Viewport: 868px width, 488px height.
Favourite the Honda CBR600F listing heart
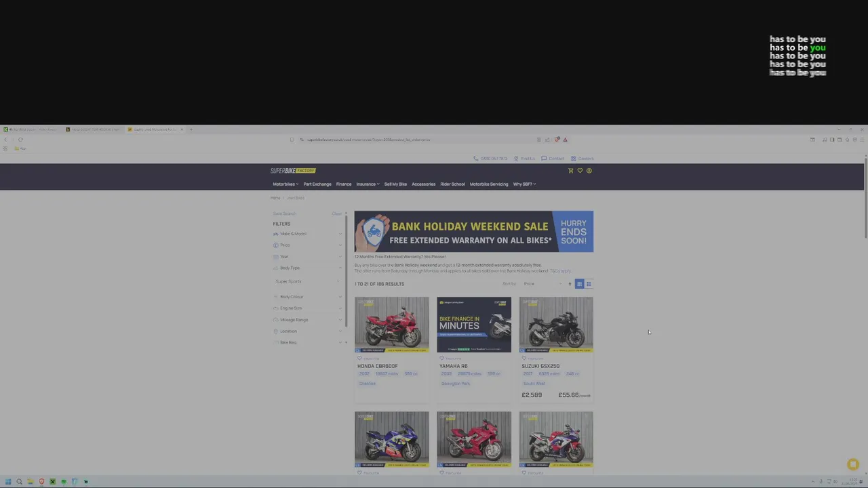click(359, 359)
